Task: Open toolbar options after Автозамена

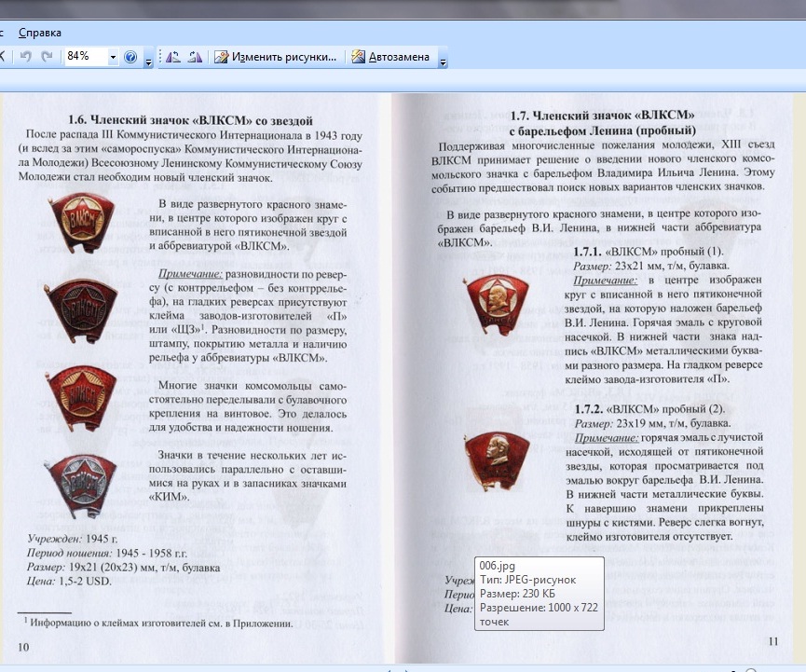Action: [444, 62]
